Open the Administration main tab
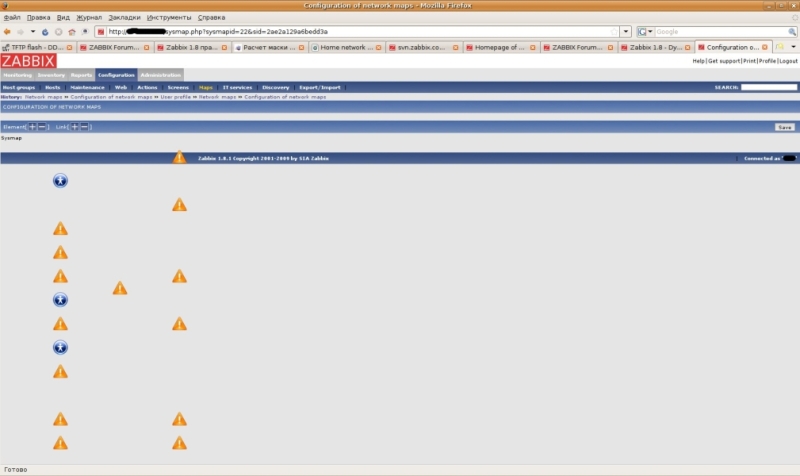The width and height of the screenshot is (800, 476). (x=160, y=75)
